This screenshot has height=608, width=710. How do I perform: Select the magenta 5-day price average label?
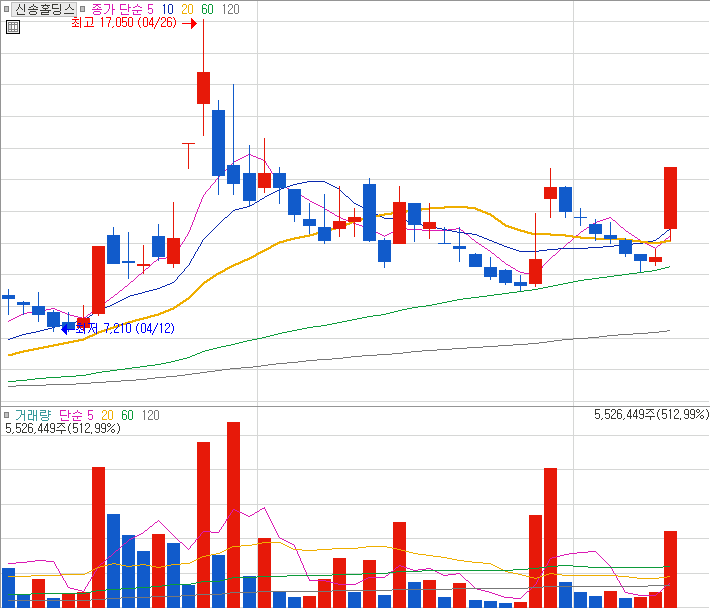150,9
